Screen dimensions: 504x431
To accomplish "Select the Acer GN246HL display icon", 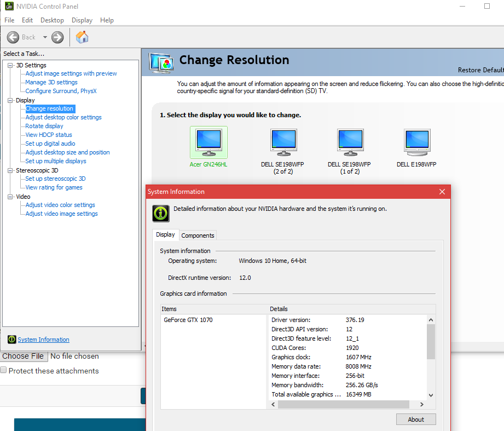I will click(x=208, y=142).
